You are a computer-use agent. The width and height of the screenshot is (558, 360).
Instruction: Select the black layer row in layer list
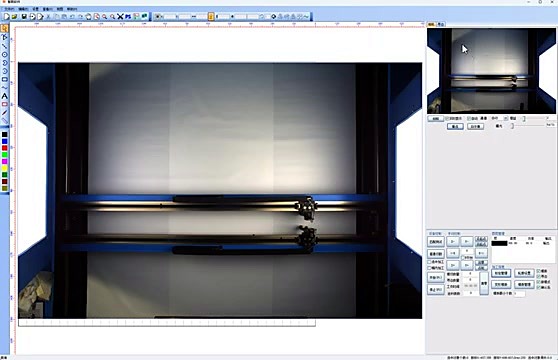(x=521, y=243)
